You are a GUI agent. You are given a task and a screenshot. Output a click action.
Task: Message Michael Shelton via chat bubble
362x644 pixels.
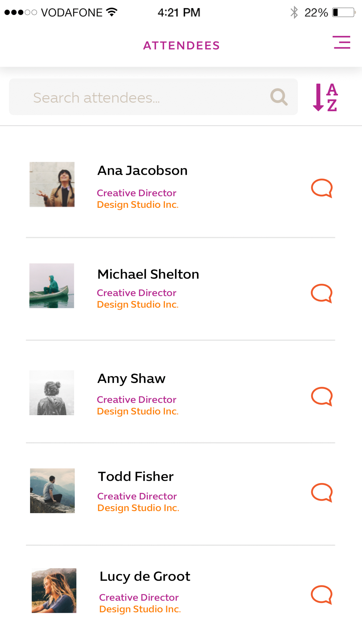[322, 293]
